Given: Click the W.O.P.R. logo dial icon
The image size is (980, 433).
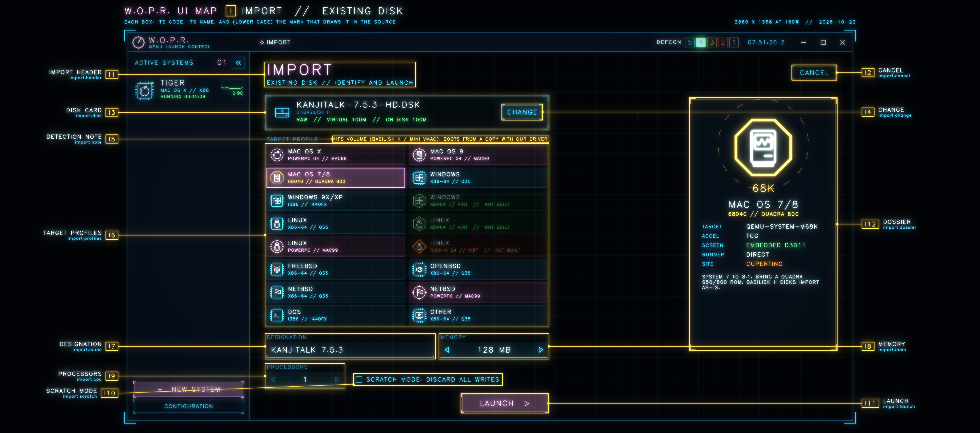Looking at the screenshot, I should [x=139, y=42].
